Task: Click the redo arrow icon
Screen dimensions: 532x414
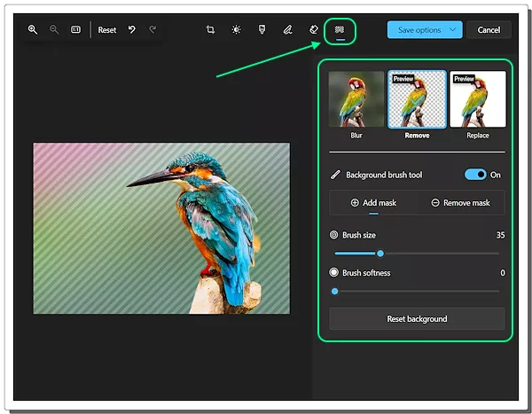Action: pos(153,29)
